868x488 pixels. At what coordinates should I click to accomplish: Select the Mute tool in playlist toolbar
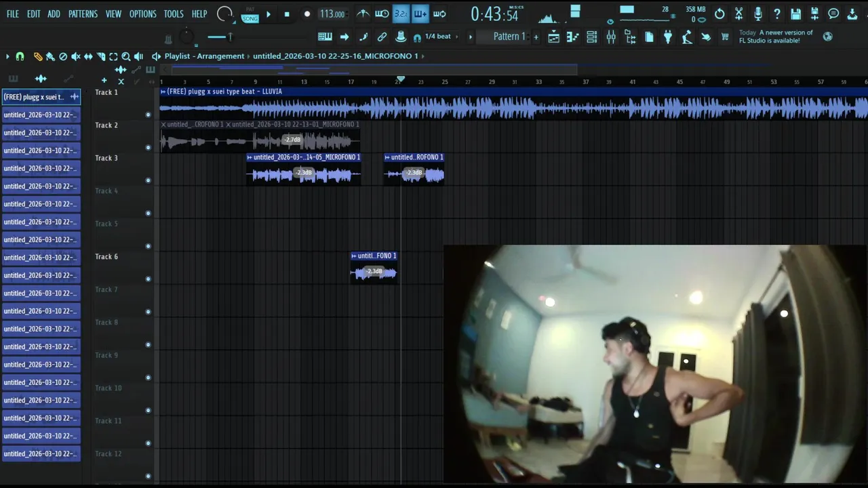click(x=76, y=56)
